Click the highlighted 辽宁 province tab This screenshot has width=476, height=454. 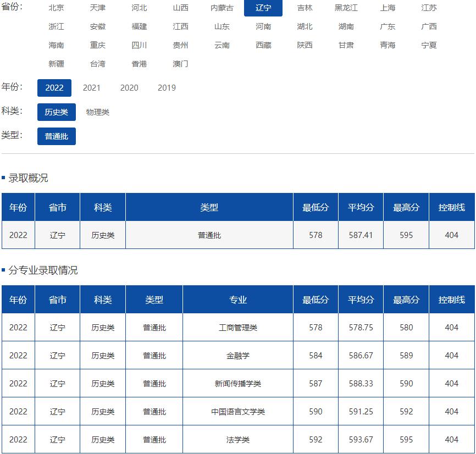[264, 8]
